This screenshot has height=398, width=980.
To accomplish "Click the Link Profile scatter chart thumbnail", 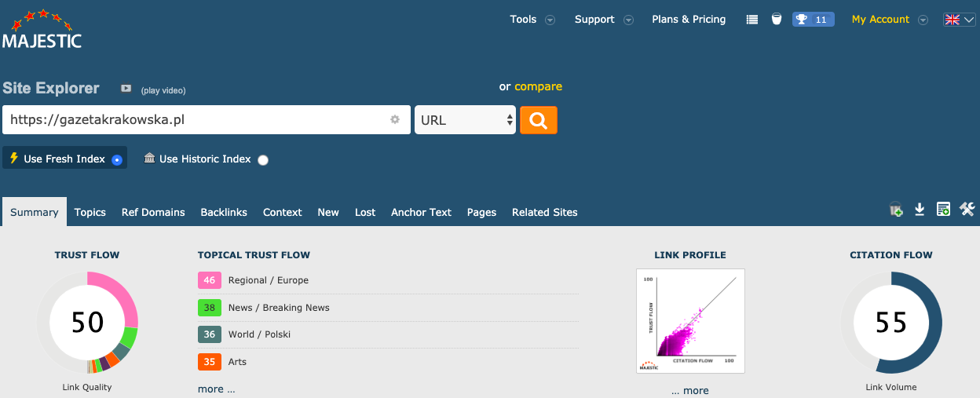I will (690, 321).
